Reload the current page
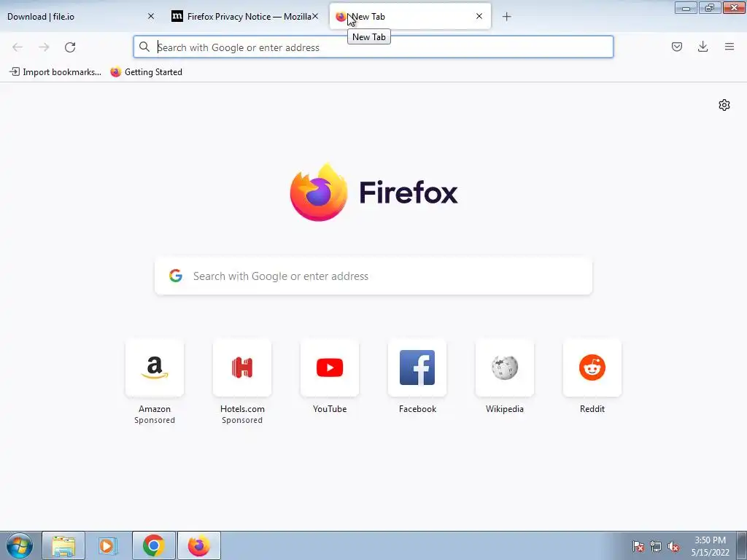The height and width of the screenshot is (560, 747). pos(70,47)
